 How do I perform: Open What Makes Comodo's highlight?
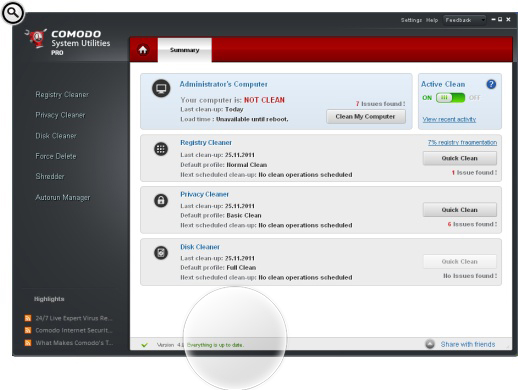pyautogui.click(x=74, y=343)
